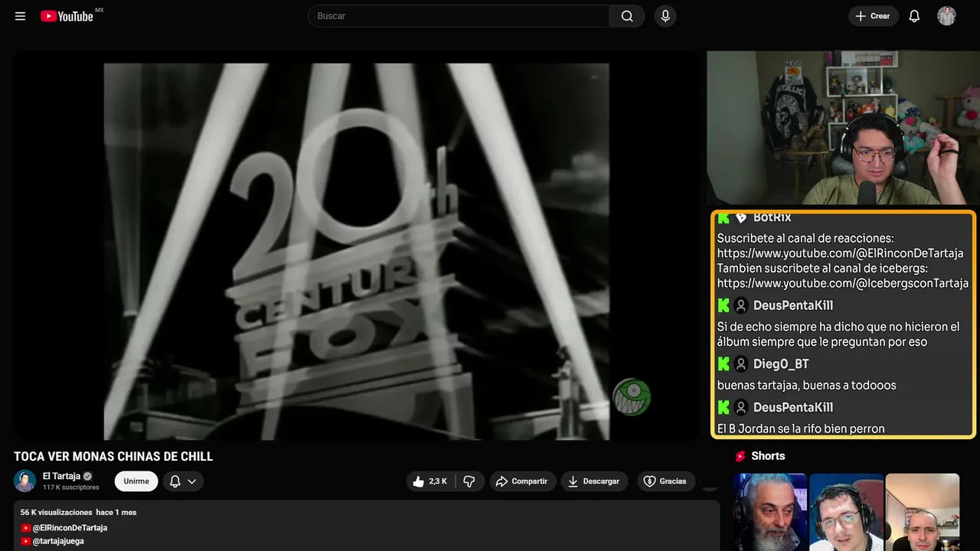Toggle channel notification bell
This screenshot has width=980, height=551.
pyautogui.click(x=175, y=481)
